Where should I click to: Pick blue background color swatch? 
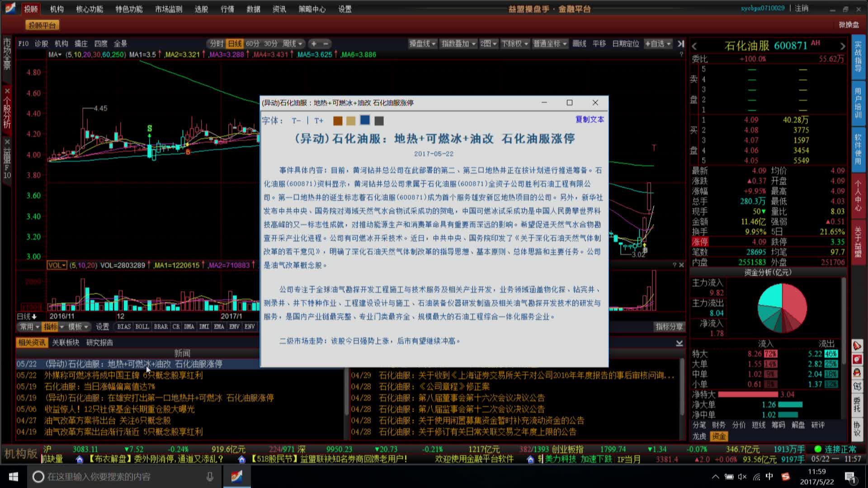coord(365,120)
